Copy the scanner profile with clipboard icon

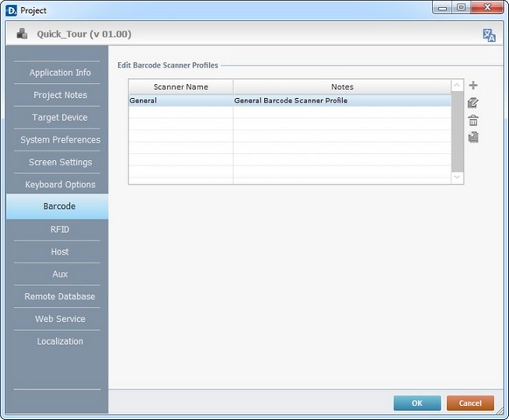tap(473, 137)
